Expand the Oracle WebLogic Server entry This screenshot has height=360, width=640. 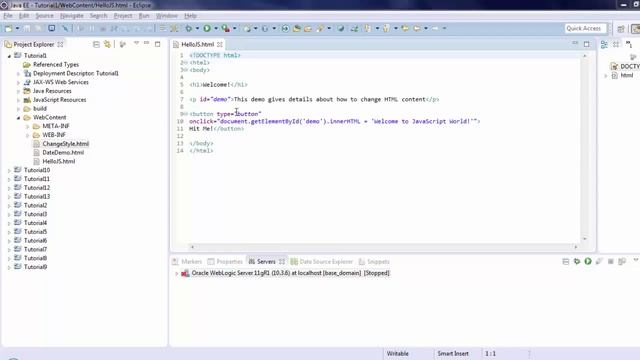[x=177, y=273]
